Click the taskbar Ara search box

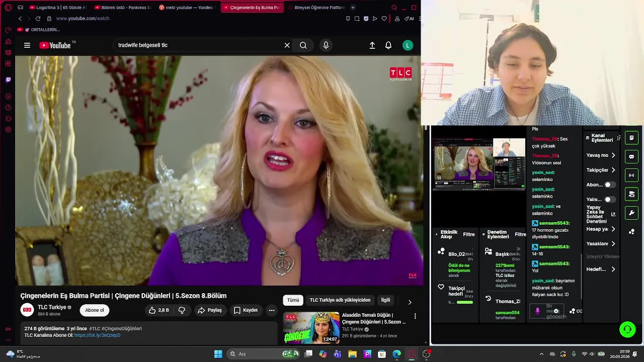(263, 354)
